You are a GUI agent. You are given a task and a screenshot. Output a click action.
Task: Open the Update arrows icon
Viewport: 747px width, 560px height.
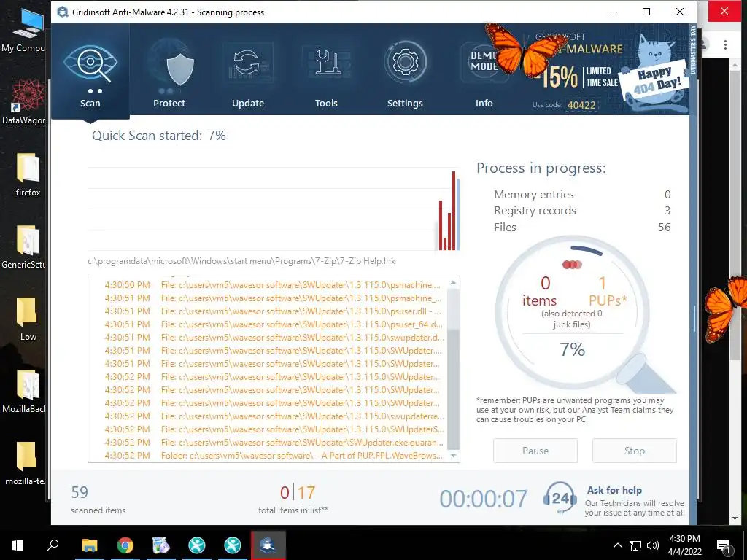247,63
